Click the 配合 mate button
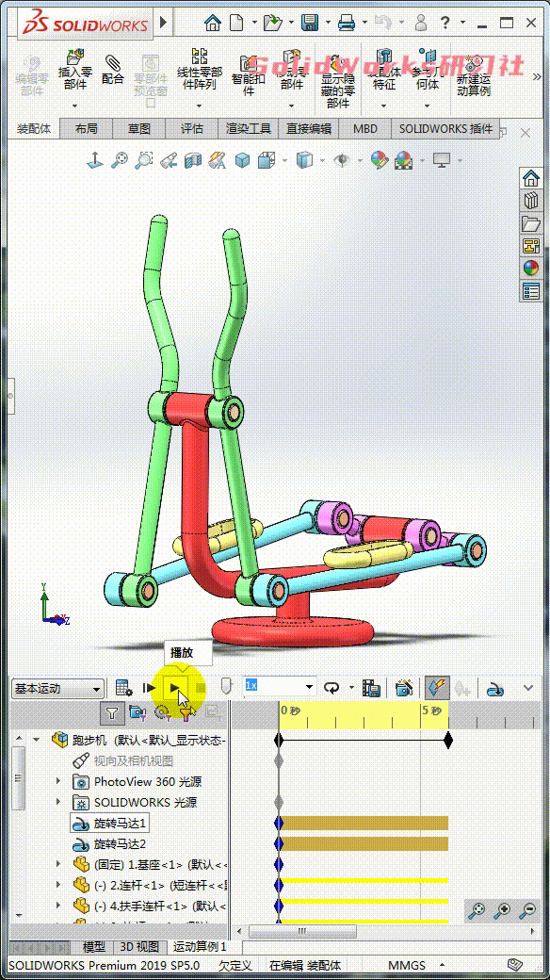This screenshot has width=550, height=980. 112,70
